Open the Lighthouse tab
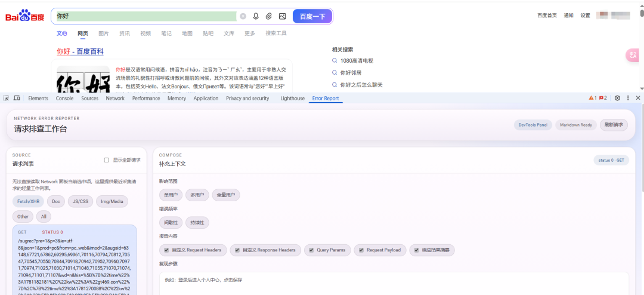This screenshot has height=295, width=644. pyautogui.click(x=292, y=99)
